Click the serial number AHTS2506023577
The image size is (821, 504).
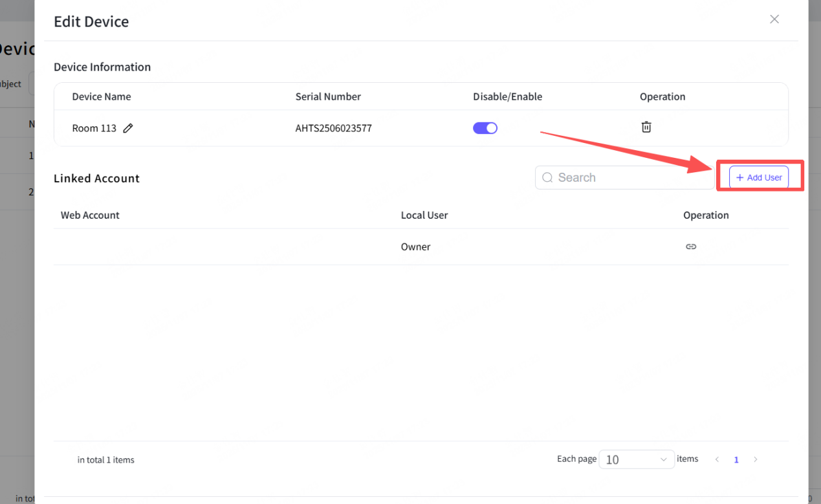pyautogui.click(x=333, y=128)
